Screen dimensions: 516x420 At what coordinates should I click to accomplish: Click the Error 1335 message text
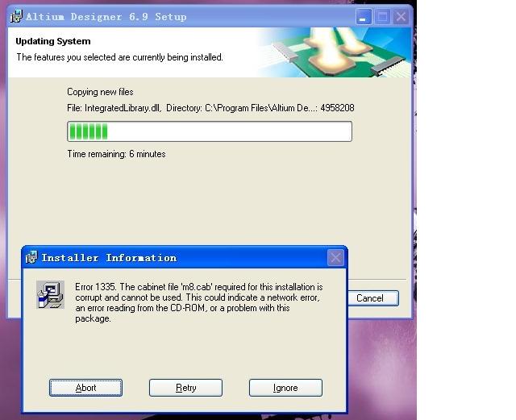click(199, 302)
